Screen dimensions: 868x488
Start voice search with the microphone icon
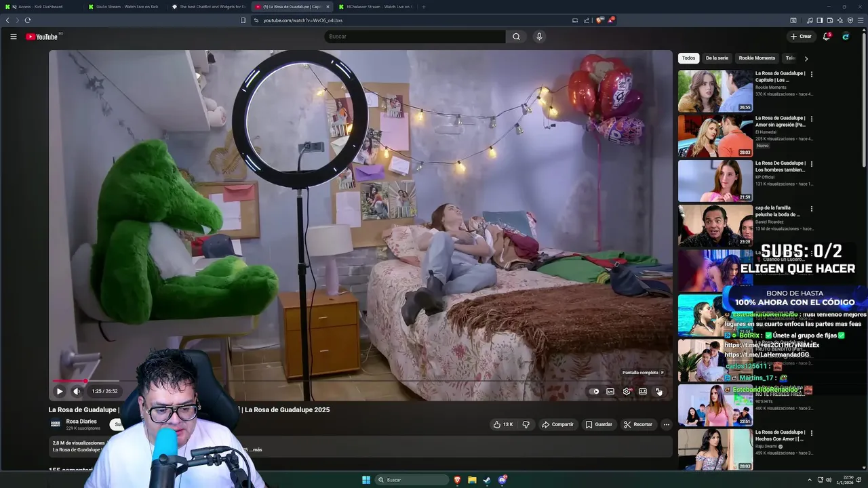[x=539, y=37]
